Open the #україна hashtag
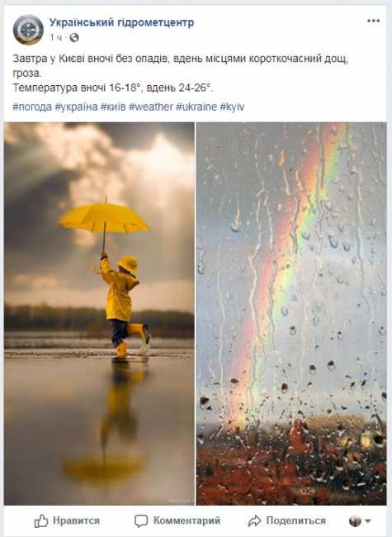This screenshot has width=392, height=537. [76, 107]
